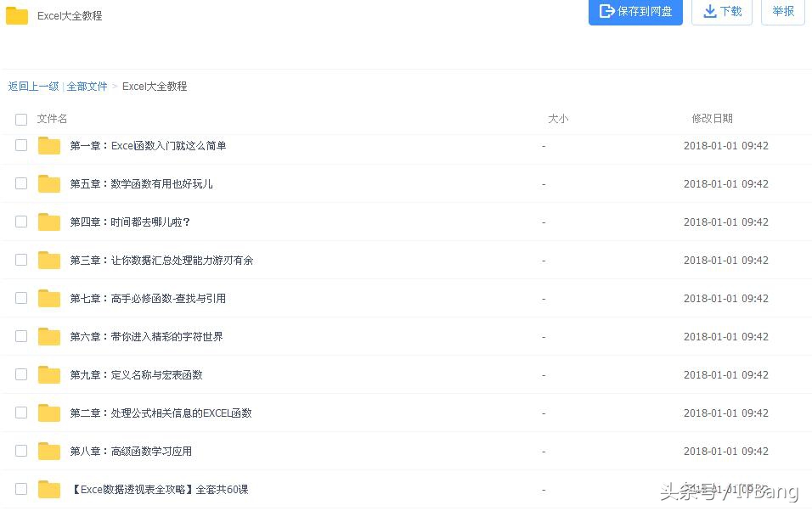Open the Excel数据透视表全攻略 folder icon
This screenshot has height=511, width=812.
point(48,489)
